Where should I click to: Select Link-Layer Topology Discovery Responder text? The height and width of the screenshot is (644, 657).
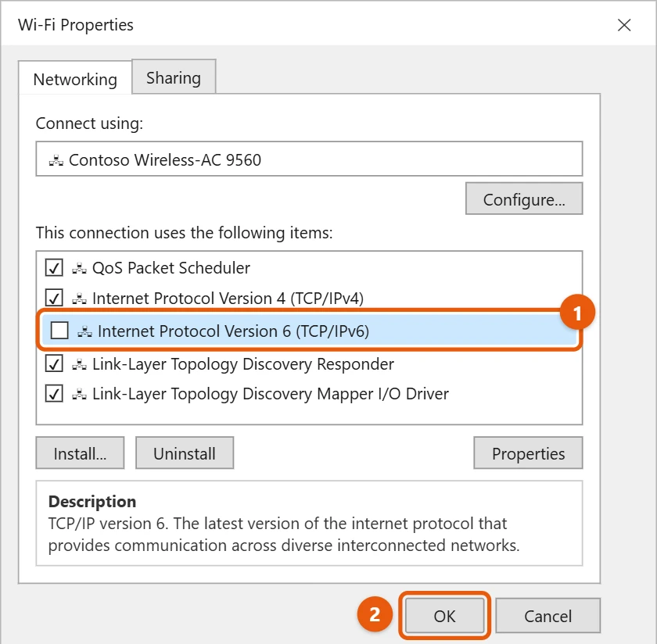tap(243, 364)
